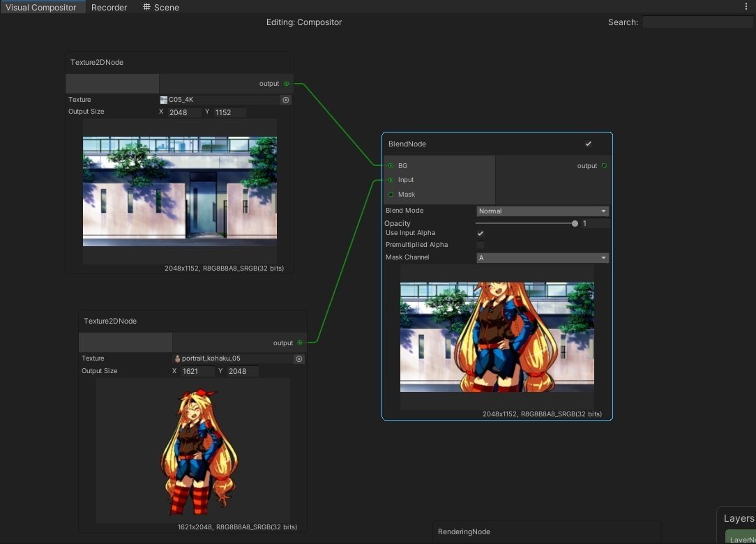
Task: Click the composited preview image in BlendNode
Action: 497,337
